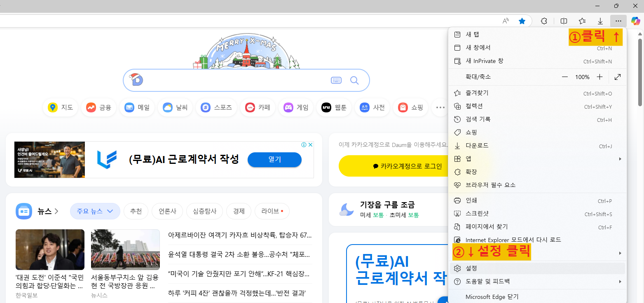
Task: Open the 하루 '커피 4잔' headline
Action: pyautogui.click(x=237, y=293)
